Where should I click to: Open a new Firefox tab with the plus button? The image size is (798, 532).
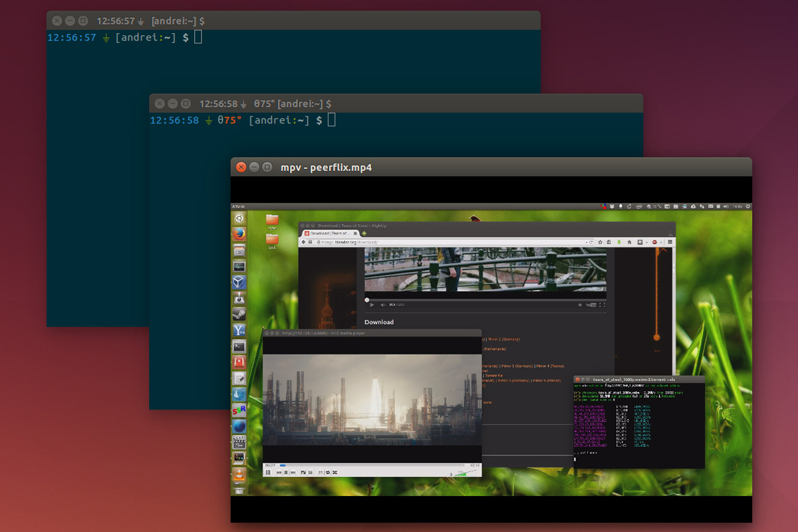pyautogui.click(x=364, y=233)
